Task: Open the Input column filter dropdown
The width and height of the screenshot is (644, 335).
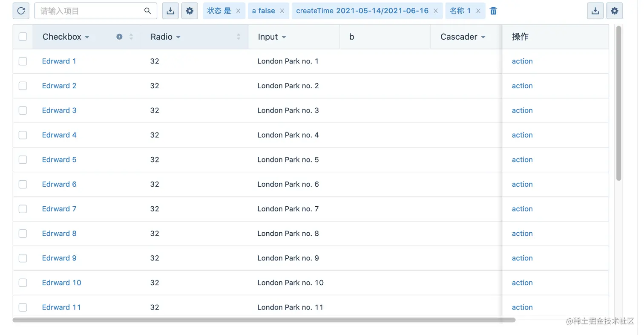Action: [x=284, y=37]
